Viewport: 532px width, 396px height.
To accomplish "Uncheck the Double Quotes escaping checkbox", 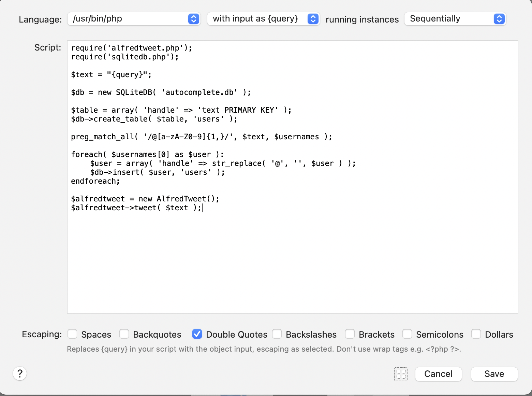I will (x=197, y=334).
